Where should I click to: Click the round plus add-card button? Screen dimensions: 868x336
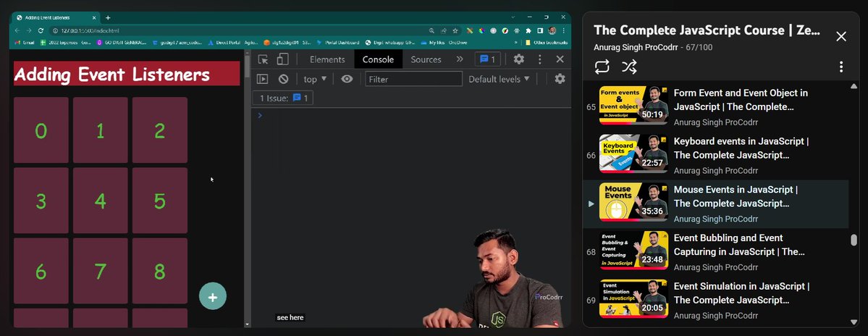(213, 296)
